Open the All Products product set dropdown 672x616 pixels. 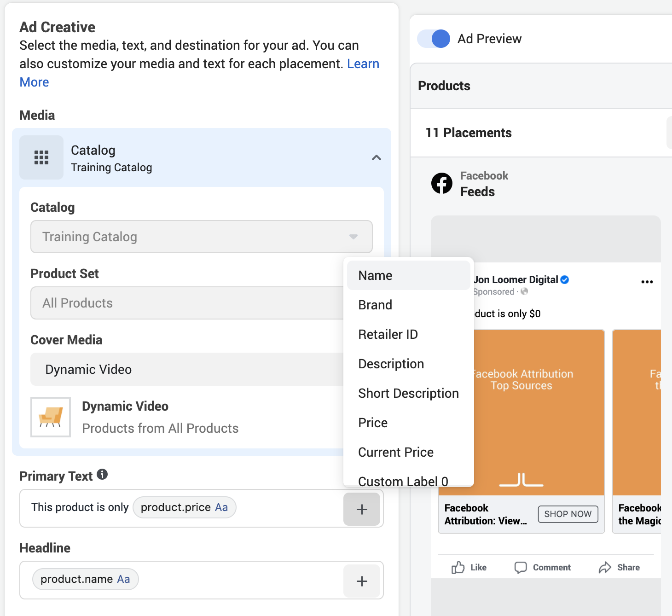coord(187,303)
